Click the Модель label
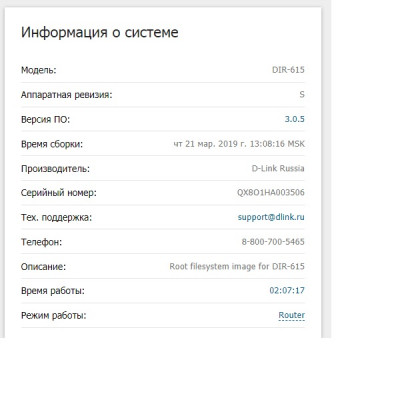 [x=39, y=70]
